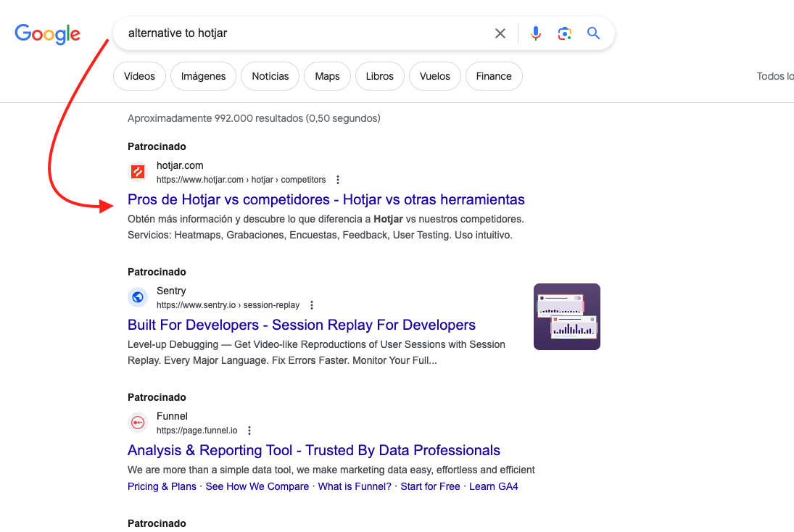The width and height of the screenshot is (794, 532).
Task: Select the Finance filter
Action: coord(494,76)
